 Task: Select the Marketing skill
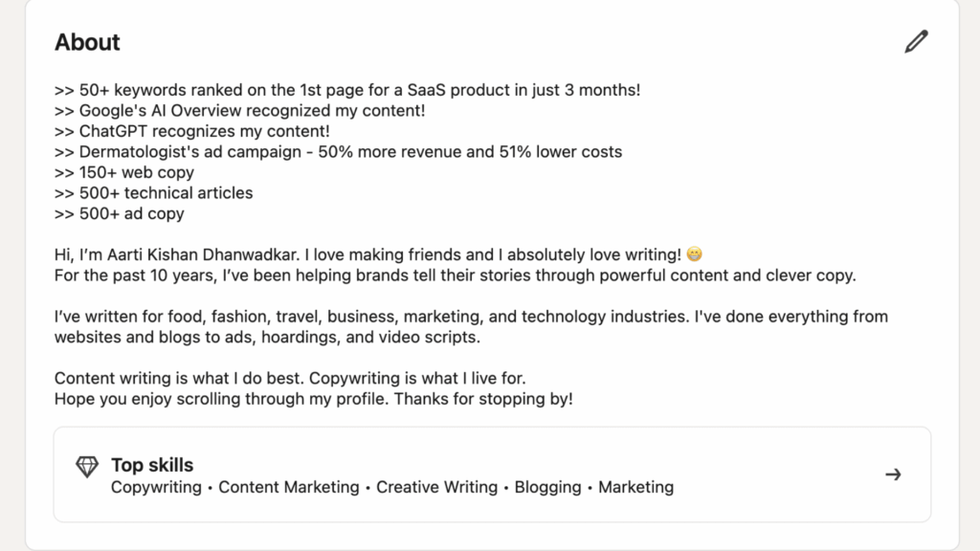(635, 487)
